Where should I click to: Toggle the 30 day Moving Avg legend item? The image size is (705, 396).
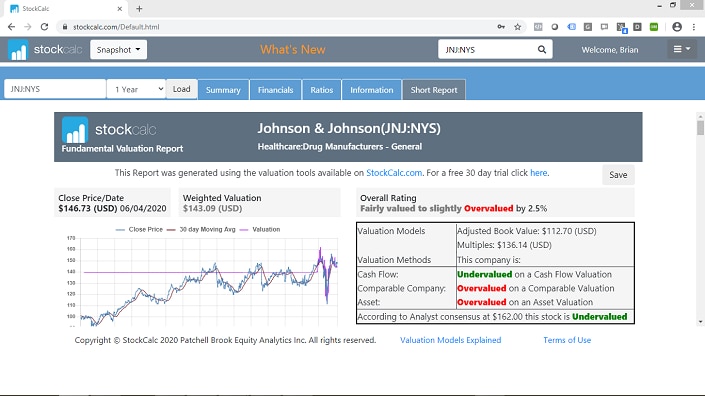(x=201, y=229)
